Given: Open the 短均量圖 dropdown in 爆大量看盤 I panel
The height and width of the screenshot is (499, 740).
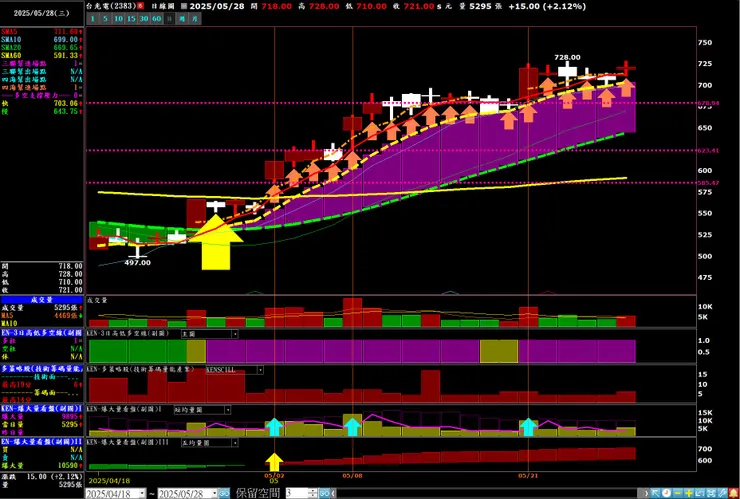Looking at the screenshot, I should click(x=227, y=410).
